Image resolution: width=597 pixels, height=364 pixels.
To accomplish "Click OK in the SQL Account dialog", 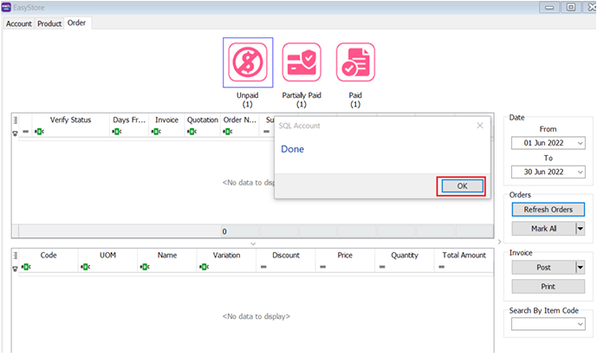I will click(x=460, y=186).
